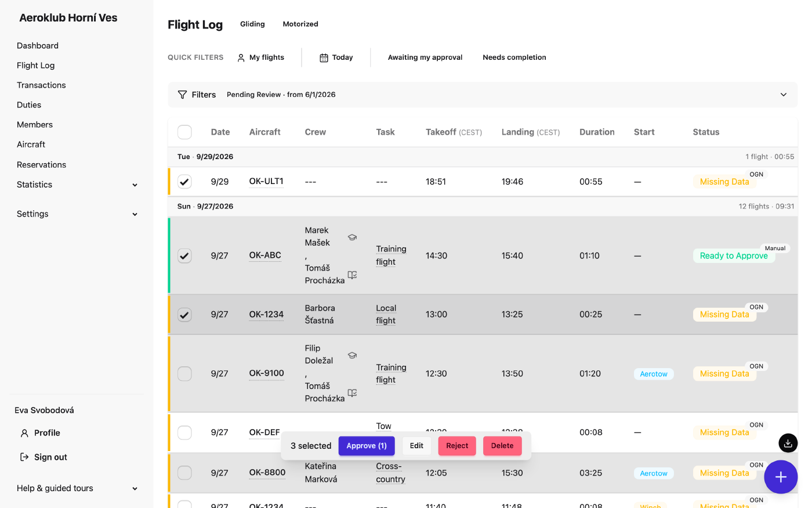Click Local flight task for Barbora Šťastná
The height and width of the screenshot is (508, 812).
coord(386,315)
